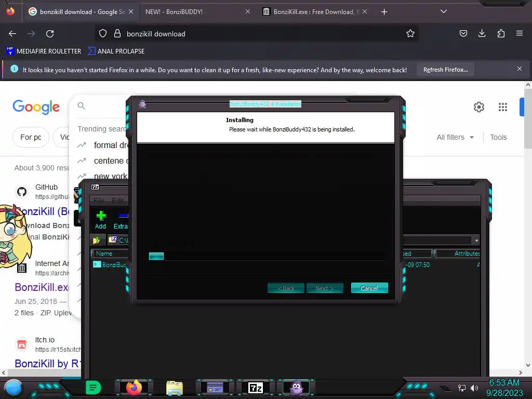
Task: Open the Firefox hamburger application menu
Action: pyautogui.click(x=520, y=33)
